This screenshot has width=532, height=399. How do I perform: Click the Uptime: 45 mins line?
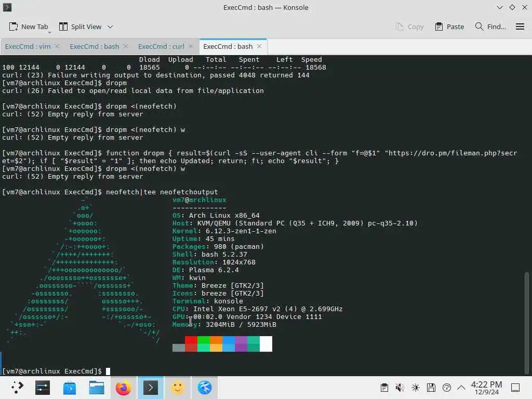click(x=203, y=239)
